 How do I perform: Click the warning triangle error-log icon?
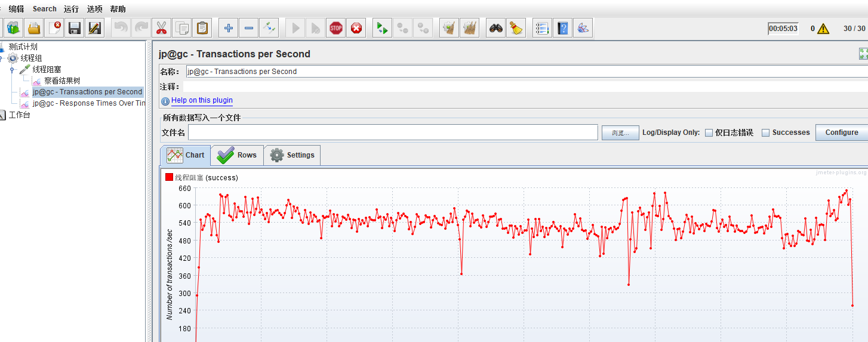tap(823, 28)
